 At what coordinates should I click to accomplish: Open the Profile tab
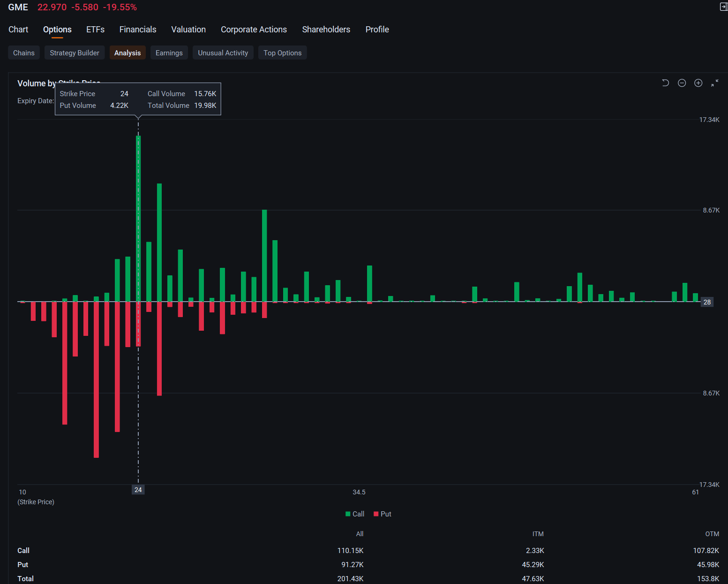point(377,30)
